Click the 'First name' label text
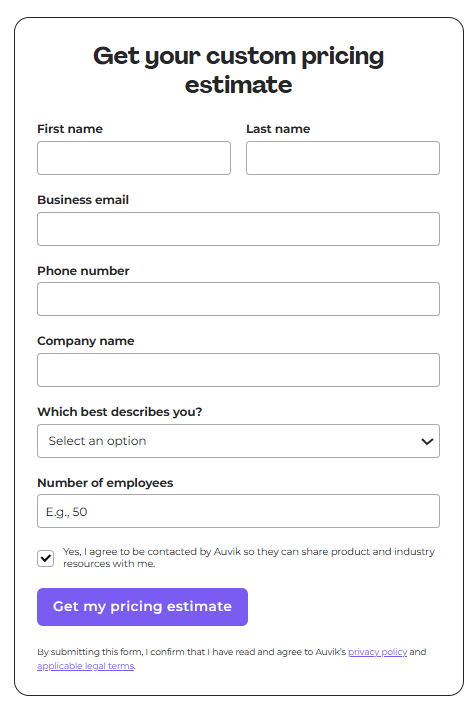 [x=70, y=129]
